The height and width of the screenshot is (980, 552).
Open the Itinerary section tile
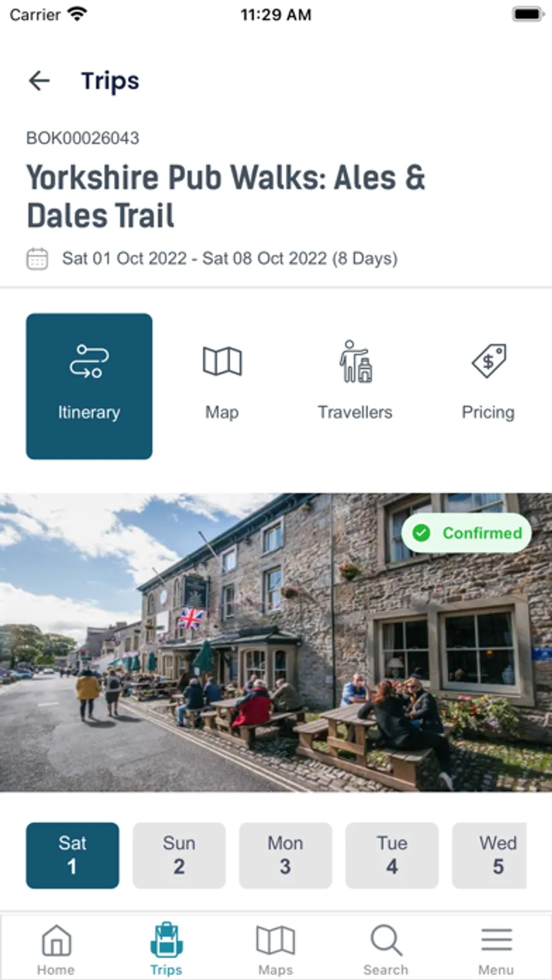pos(89,386)
